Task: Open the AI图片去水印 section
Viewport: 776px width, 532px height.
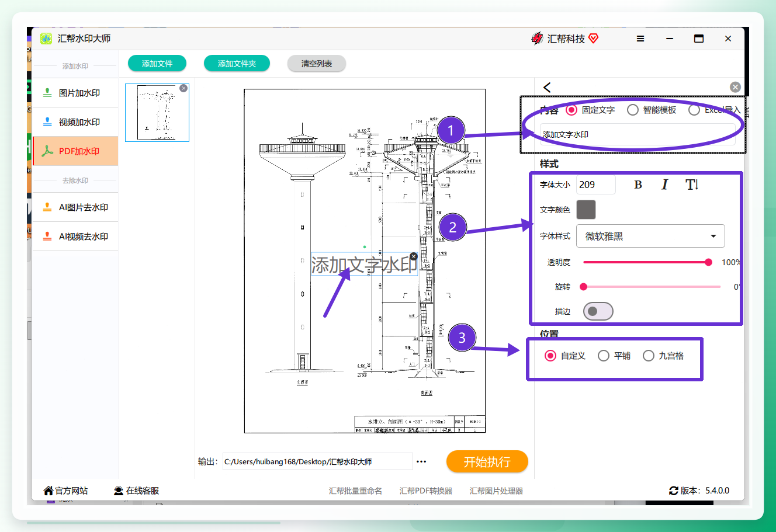Action: 75,207
